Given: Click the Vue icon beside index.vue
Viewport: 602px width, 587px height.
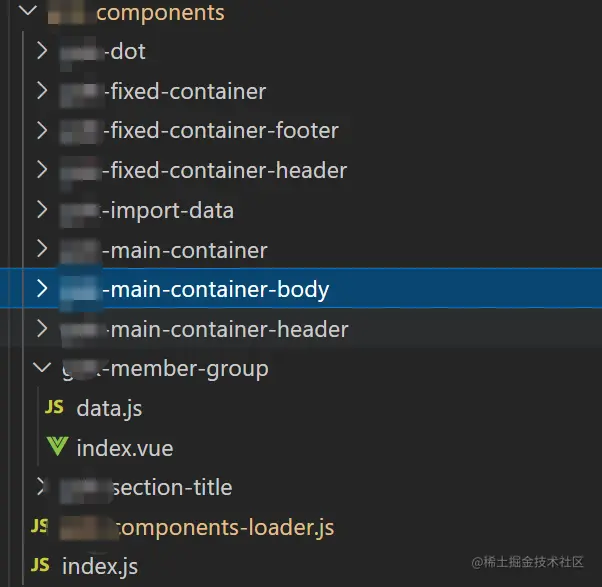Looking at the screenshot, I should tap(56, 448).
